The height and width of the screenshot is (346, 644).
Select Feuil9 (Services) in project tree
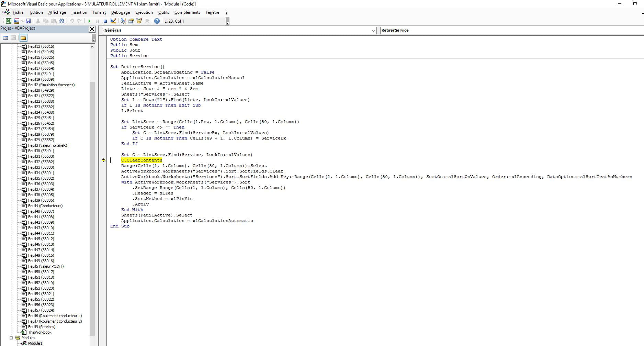click(x=42, y=327)
